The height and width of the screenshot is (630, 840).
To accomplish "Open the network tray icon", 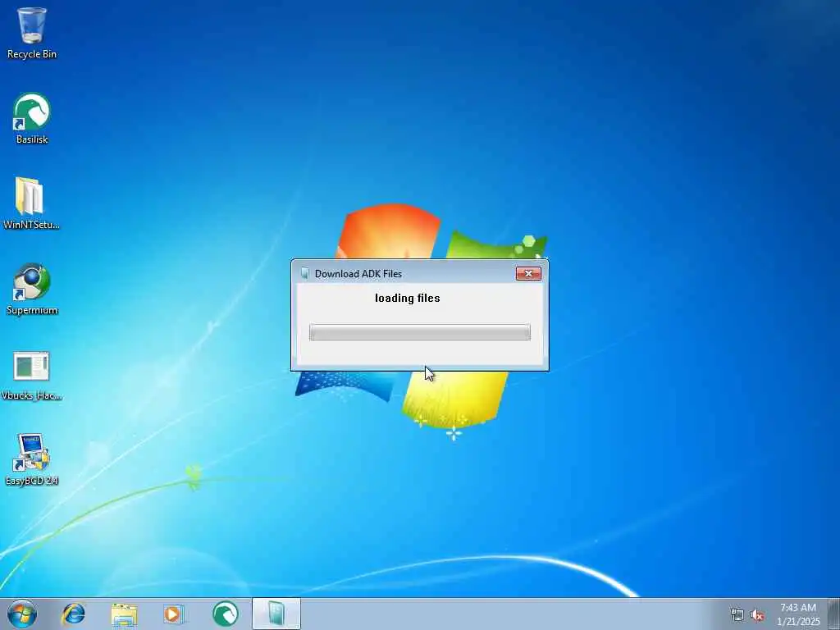I will click(737, 615).
